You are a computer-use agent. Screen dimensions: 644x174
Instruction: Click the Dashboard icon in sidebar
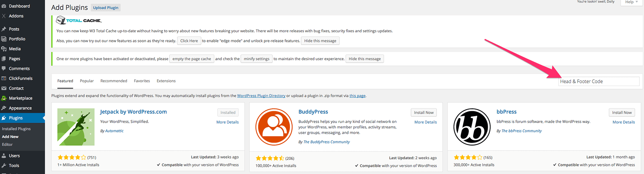click(4, 6)
